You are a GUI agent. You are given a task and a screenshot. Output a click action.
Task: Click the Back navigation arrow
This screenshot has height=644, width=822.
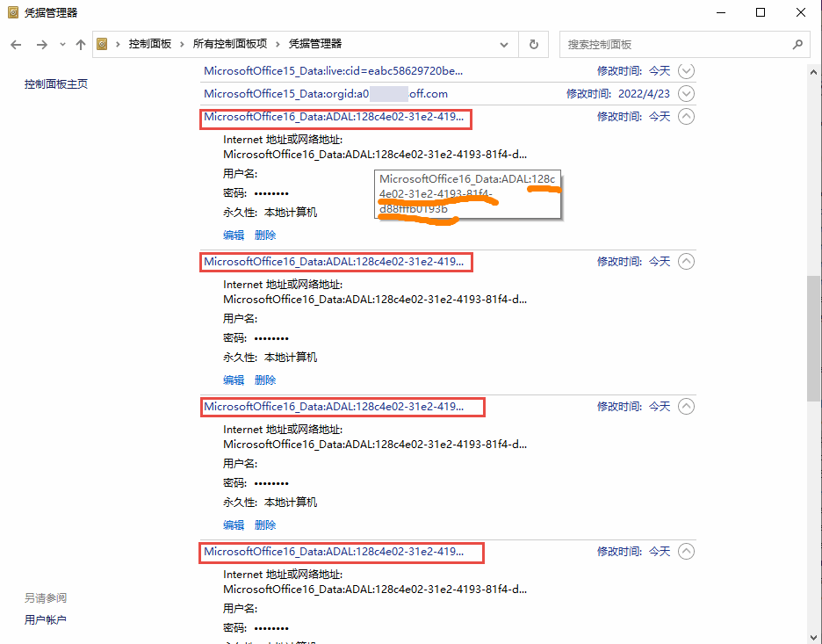(x=16, y=44)
